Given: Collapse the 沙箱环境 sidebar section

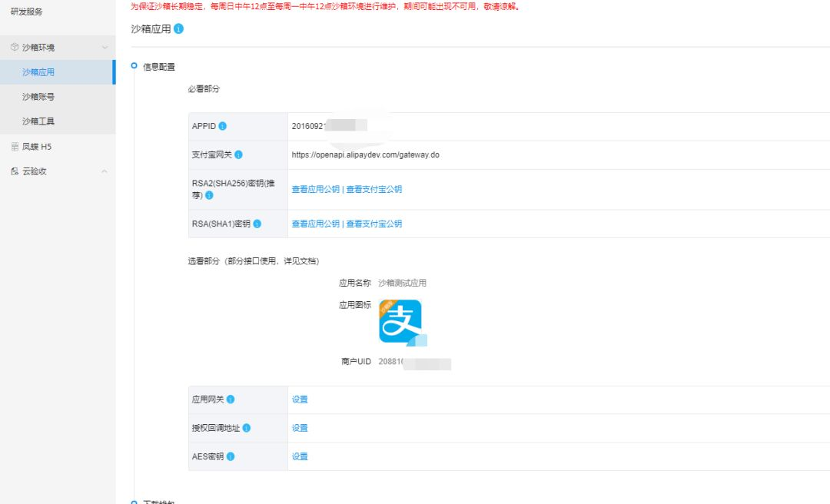Looking at the screenshot, I should 105,47.
